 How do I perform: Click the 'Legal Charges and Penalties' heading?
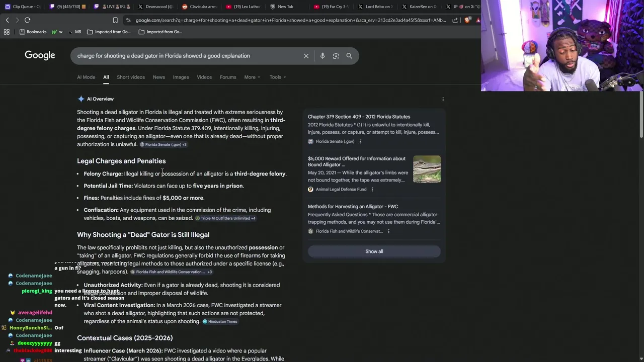[121, 161]
